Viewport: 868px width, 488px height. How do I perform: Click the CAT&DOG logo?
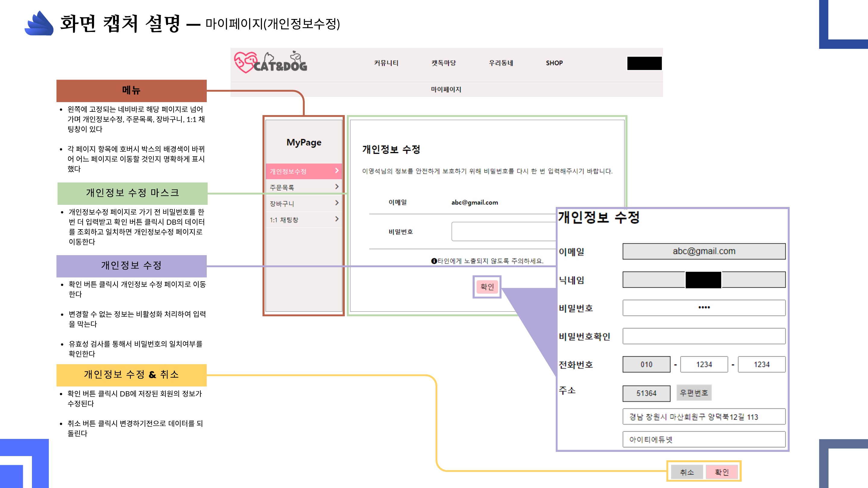coord(271,63)
